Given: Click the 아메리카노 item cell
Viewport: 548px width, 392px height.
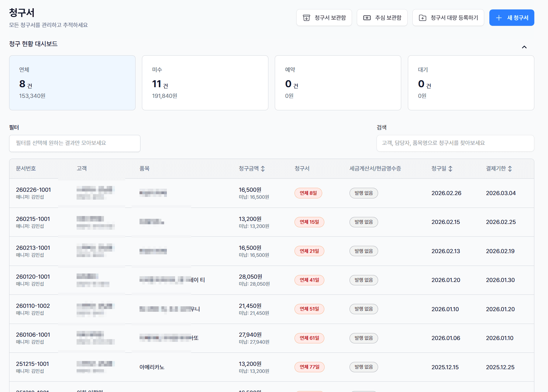Looking at the screenshot, I should 152,367.
